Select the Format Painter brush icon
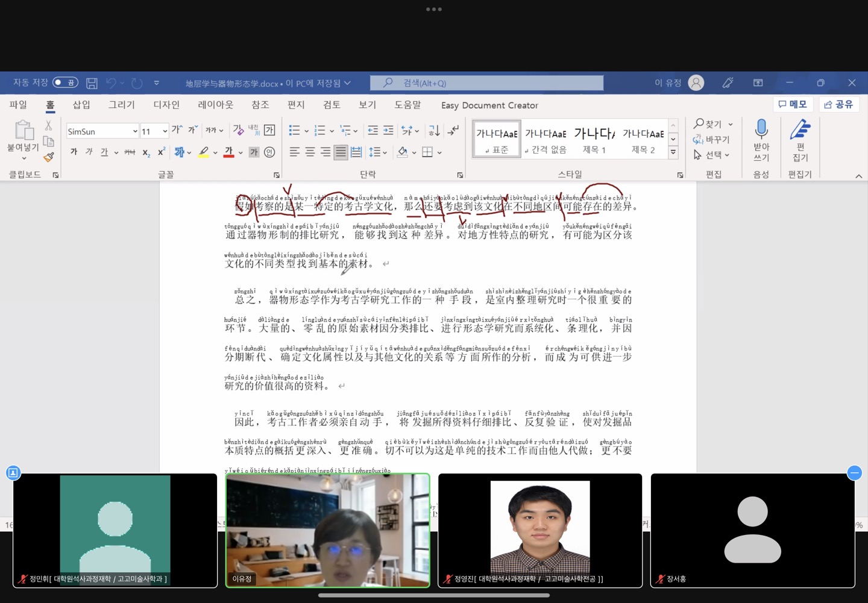Screen dimensions: 868x603 [49, 157]
